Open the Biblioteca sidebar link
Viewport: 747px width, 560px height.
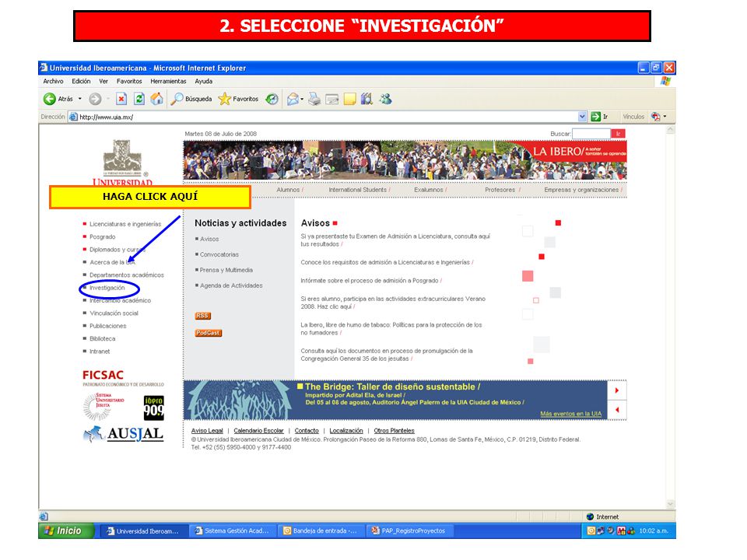103,339
